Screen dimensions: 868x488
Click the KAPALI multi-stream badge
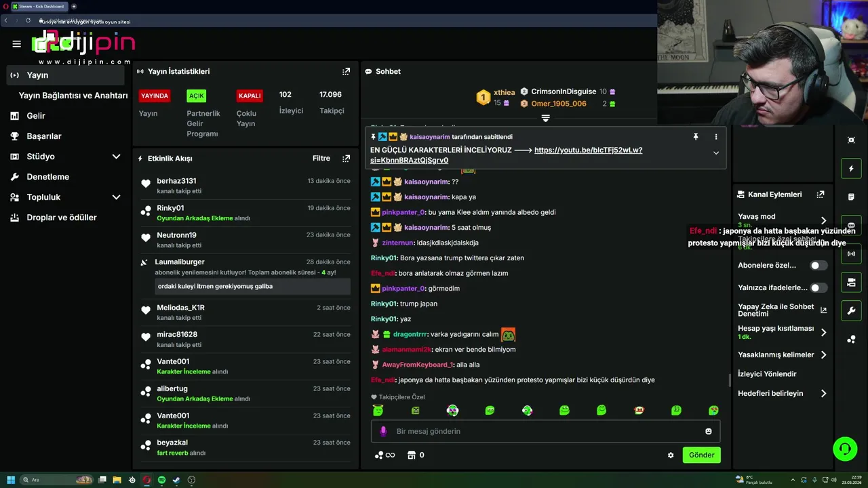(250, 96)
